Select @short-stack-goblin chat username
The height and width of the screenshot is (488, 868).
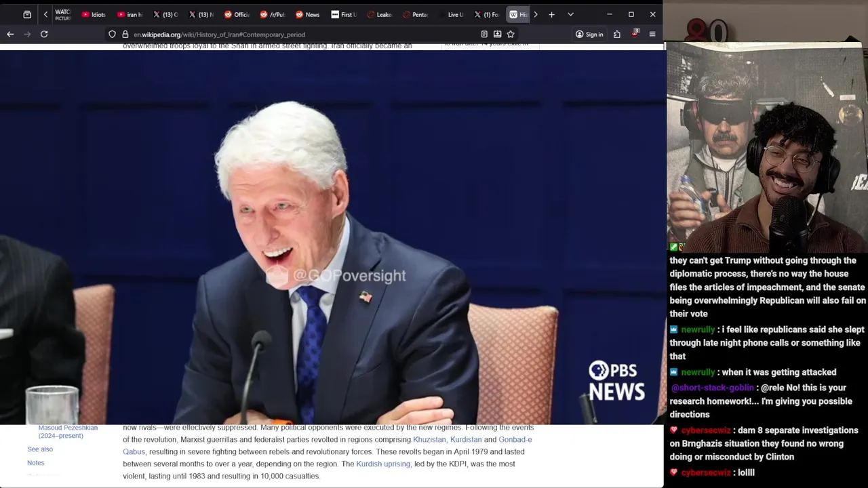(712, 388)
